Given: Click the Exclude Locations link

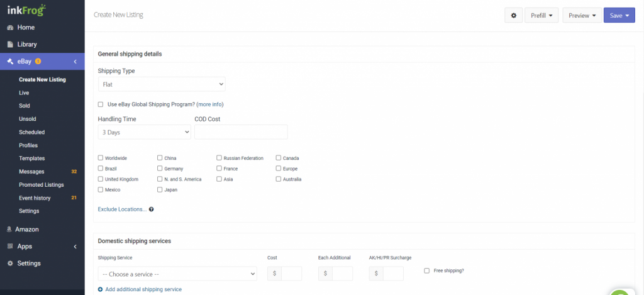Looking at the screenshot, I should [122, 209].
